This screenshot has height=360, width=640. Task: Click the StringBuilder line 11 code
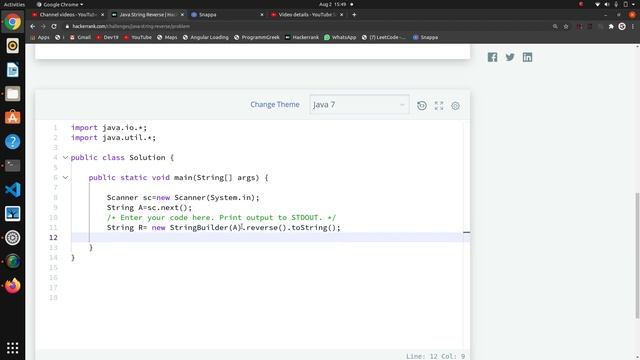pyautogui.click(x=223, y=227)
